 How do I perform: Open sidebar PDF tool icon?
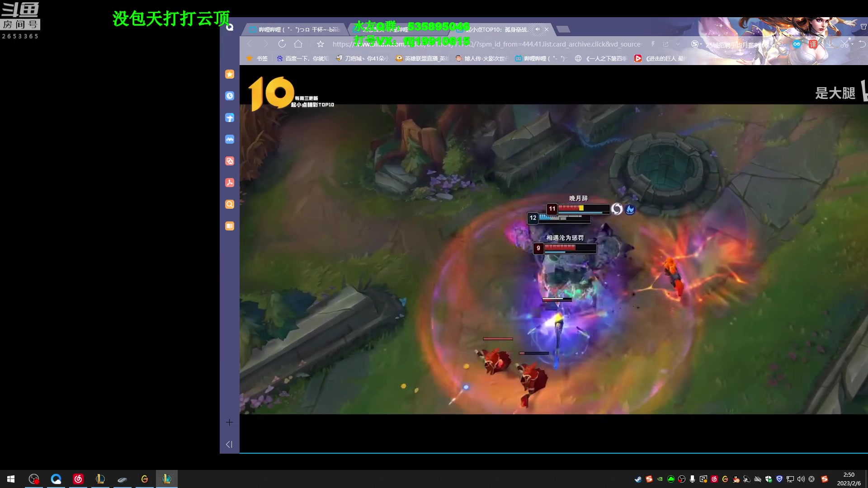coord(230,183)
